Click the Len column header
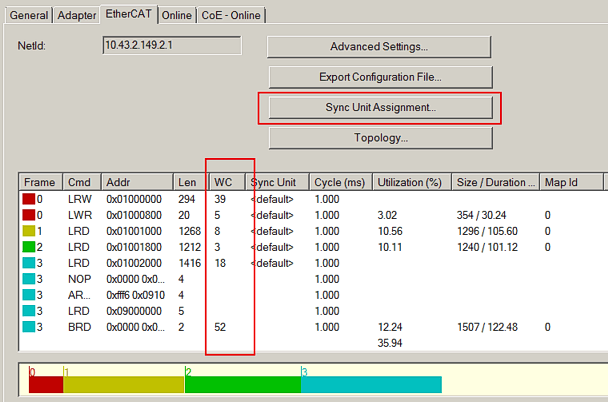 pyautogui.click(x=191, y=182)
